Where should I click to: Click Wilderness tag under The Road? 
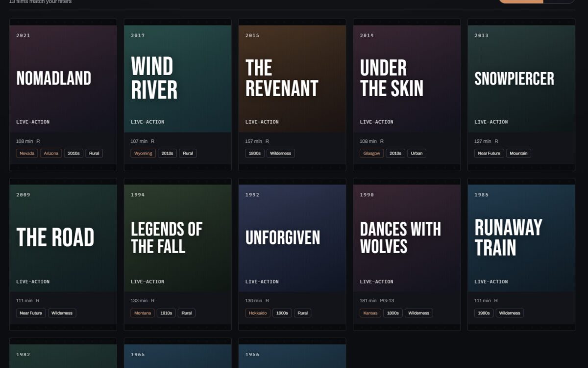point(62,313)
